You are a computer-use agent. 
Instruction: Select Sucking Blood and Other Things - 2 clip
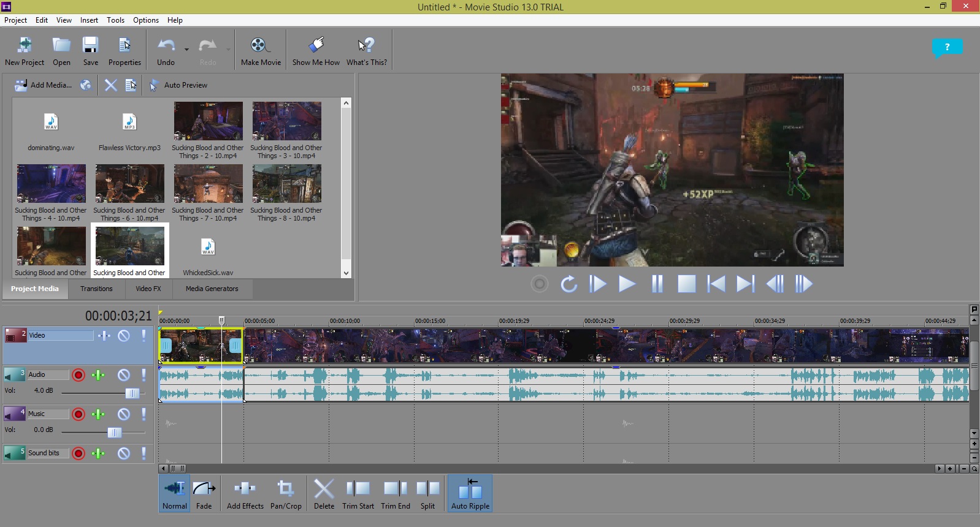click(x=208, y=131)
